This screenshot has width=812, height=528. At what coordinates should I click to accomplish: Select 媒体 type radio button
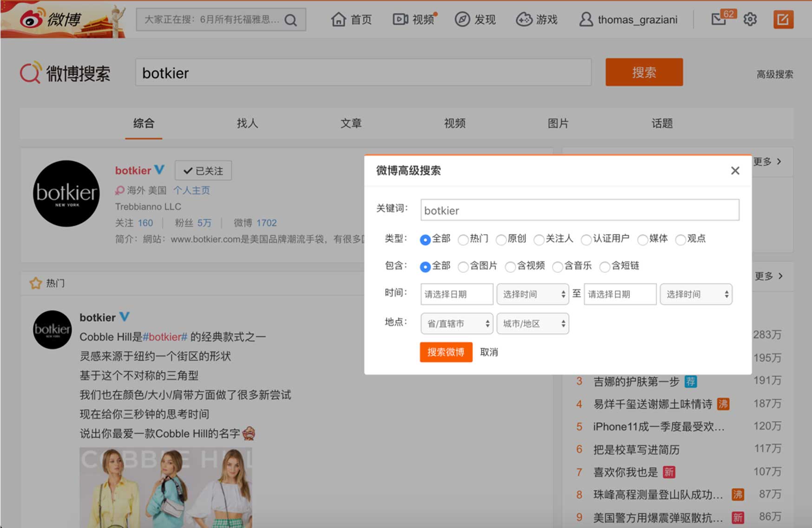[x=642, y=239]
